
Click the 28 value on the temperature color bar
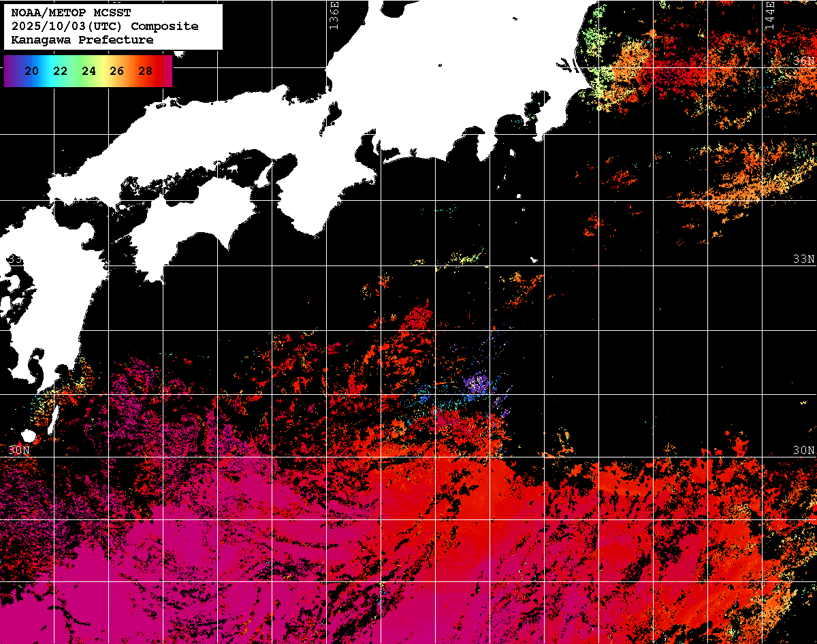145,71
